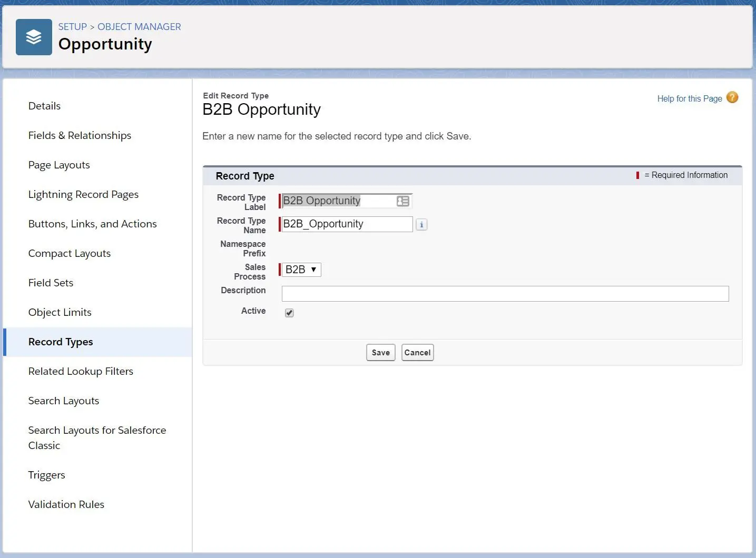This screenshot has height=558, width=756.
Task: Toggle the Active checkbox
Action: (x=289, y=313)
